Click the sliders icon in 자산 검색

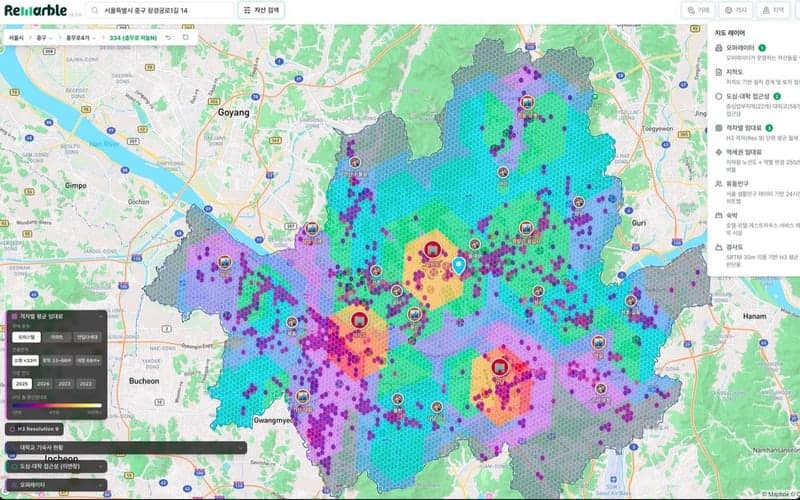(x=247, y=10)
